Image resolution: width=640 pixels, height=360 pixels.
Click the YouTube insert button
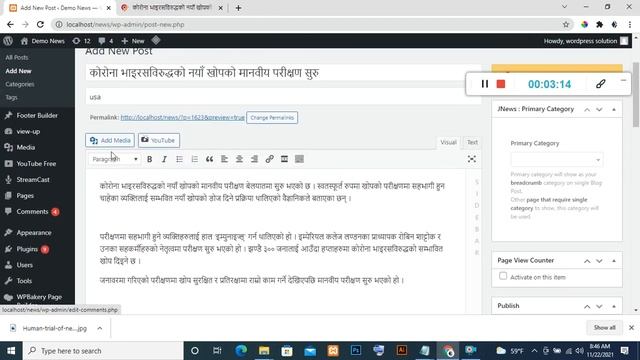click(x=159, y=140)
